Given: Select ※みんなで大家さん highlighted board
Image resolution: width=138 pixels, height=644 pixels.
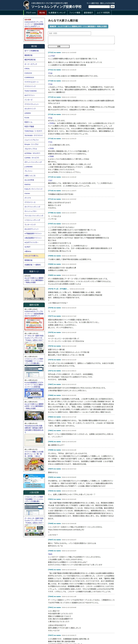Looking at the screenshot, I should click(x=34, y=256).
